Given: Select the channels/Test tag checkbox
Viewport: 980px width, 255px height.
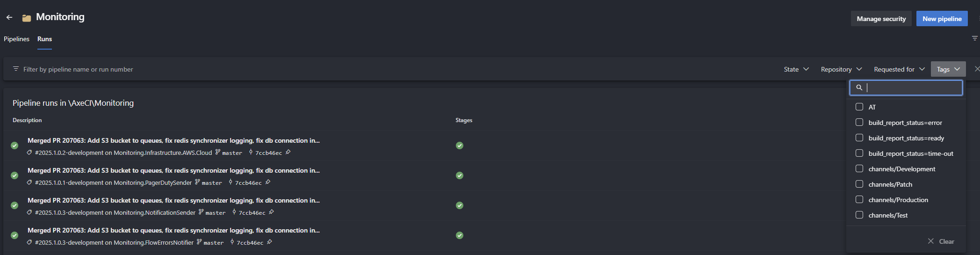Looking at the screenshot, I should (859, 215).
